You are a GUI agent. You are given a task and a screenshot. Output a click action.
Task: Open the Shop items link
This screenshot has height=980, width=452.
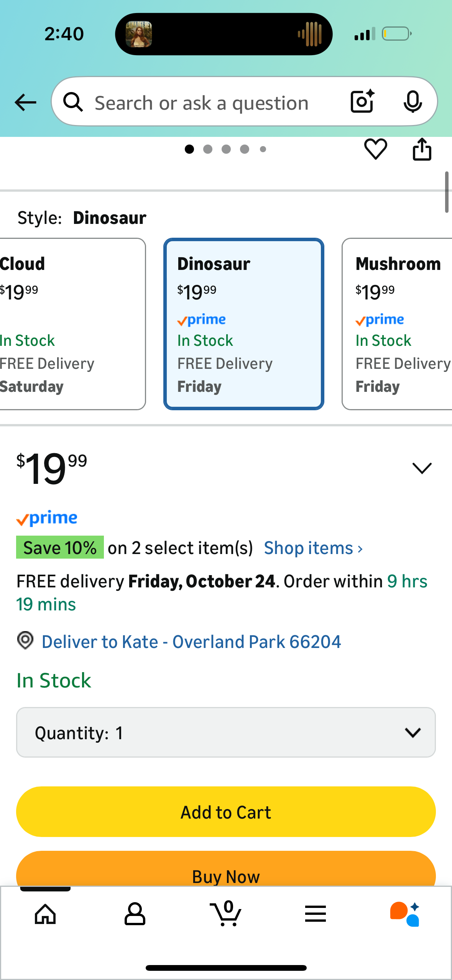coord(313,548)
